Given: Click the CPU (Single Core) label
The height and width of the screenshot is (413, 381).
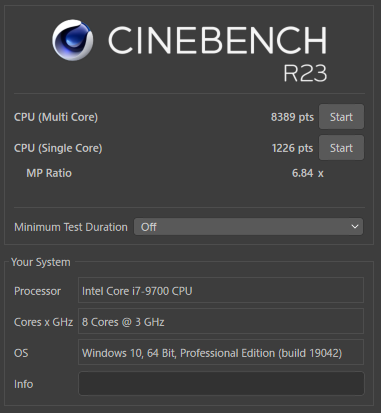Looking at the screenshot, I should pos(58,148).
